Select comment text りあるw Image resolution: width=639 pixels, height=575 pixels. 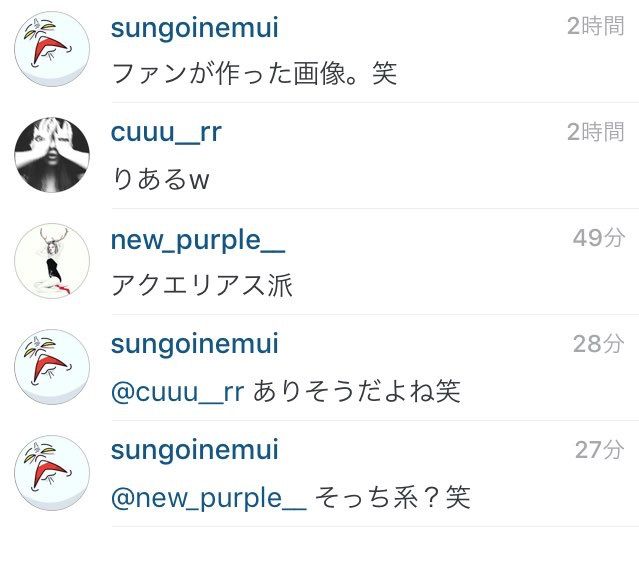point(161,179)
